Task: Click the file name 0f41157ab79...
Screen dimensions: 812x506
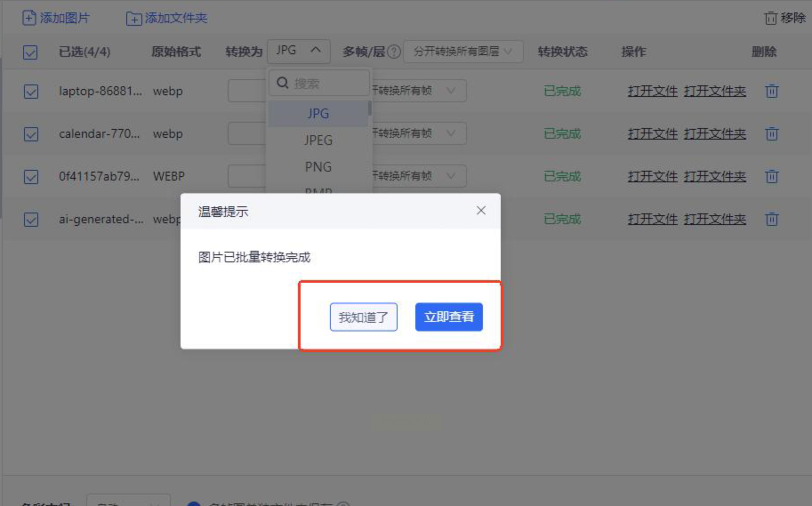Action: [99, 177]
